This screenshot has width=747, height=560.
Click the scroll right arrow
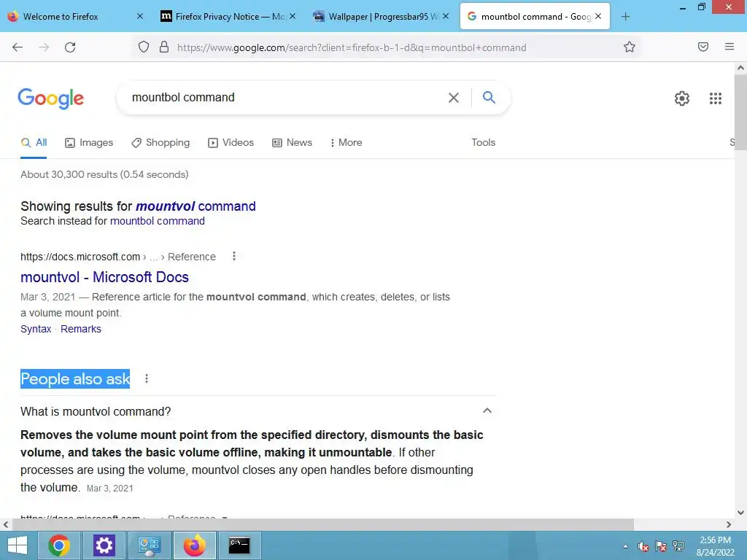coord(729,524)
